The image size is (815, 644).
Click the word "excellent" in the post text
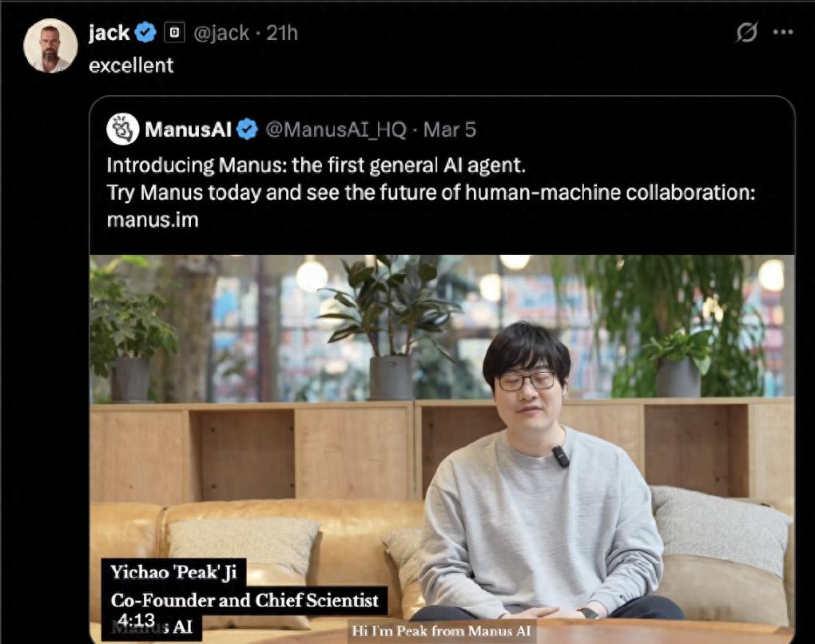tap(131, 66)
